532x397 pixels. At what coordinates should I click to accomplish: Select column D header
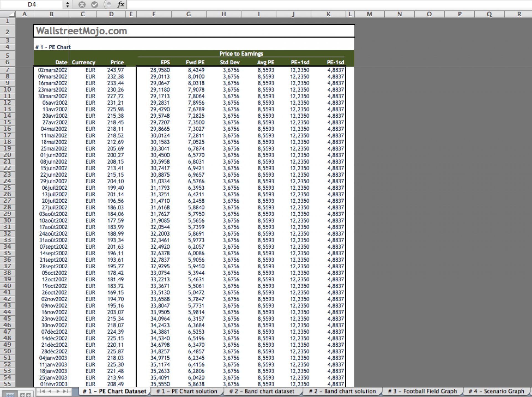click(111, 14)
